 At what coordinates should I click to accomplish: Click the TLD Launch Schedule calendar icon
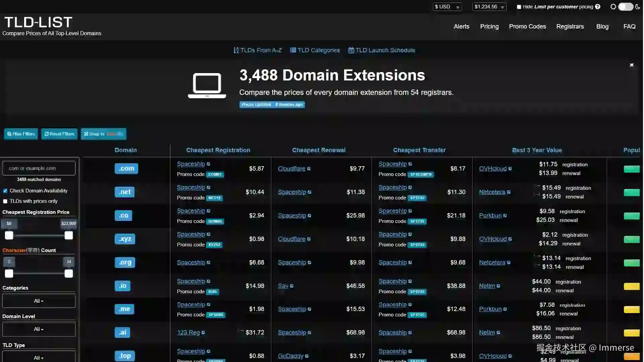tap(352, 50)
